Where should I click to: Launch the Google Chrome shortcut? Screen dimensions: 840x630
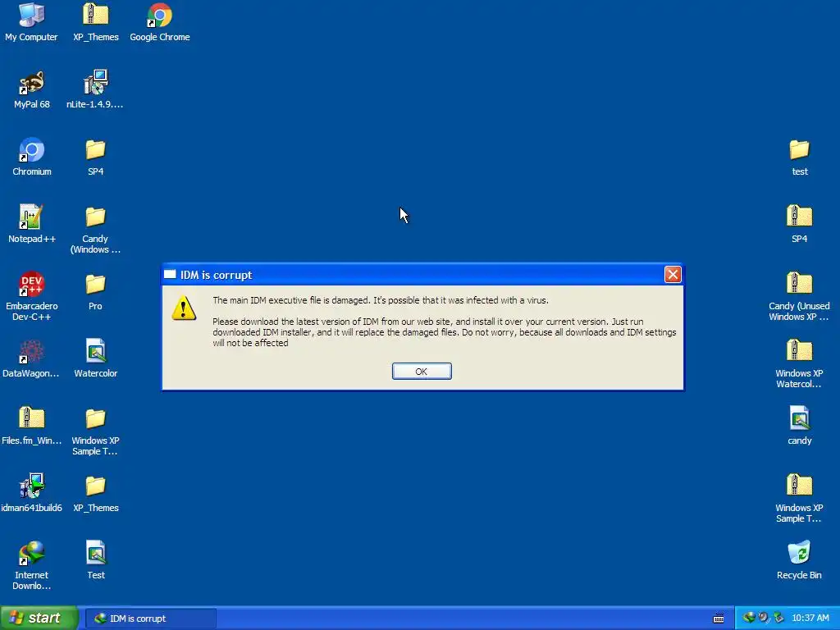click(160, 22)
